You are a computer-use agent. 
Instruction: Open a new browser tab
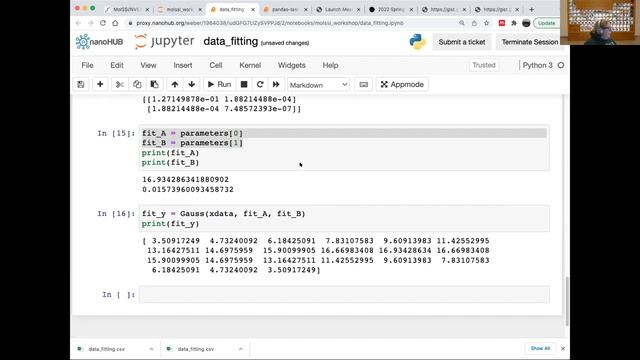coord(531,9)
